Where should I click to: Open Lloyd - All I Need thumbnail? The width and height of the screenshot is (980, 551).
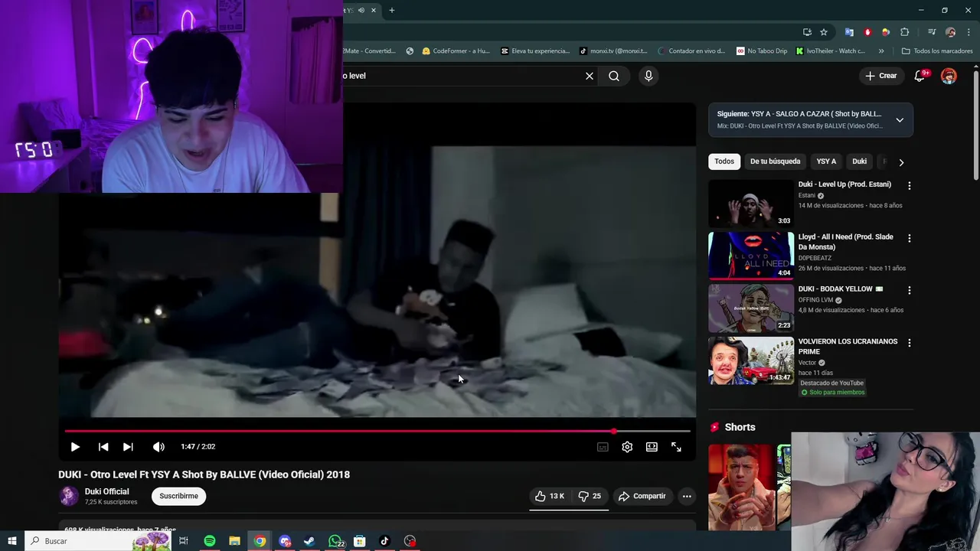(x=751, y=256)
